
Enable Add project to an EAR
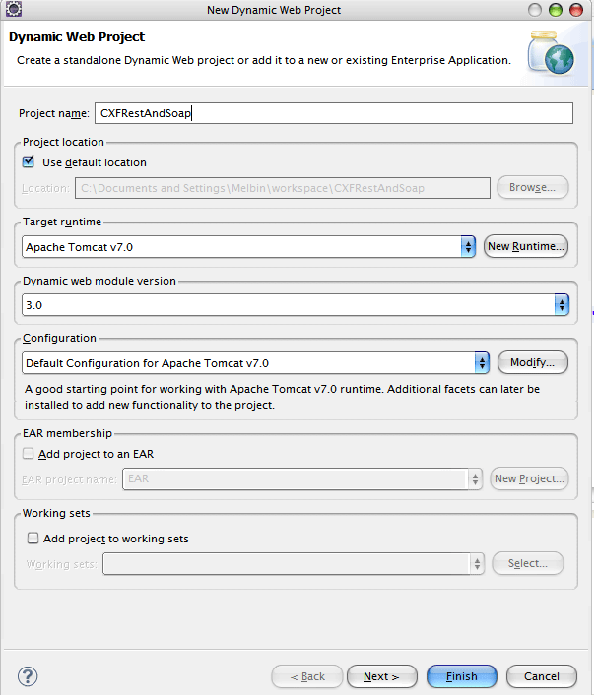click(29, 454)
